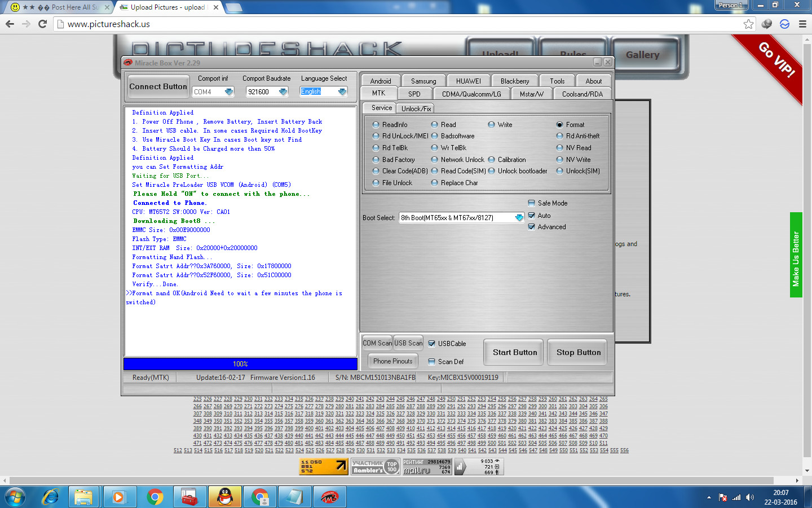Toggle the USBCable checkbox

coord(447,344)
